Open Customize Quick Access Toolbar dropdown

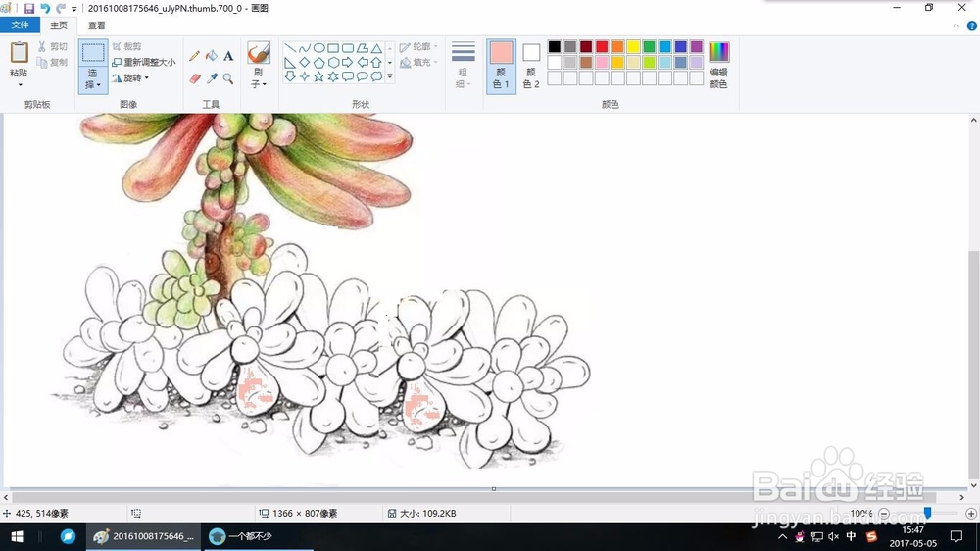tap(74, 9)
